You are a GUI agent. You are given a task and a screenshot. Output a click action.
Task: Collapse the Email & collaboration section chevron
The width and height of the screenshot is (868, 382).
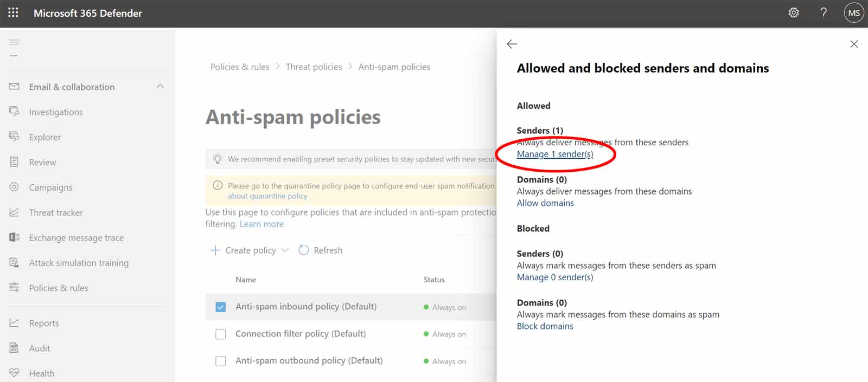click(160, 87)
